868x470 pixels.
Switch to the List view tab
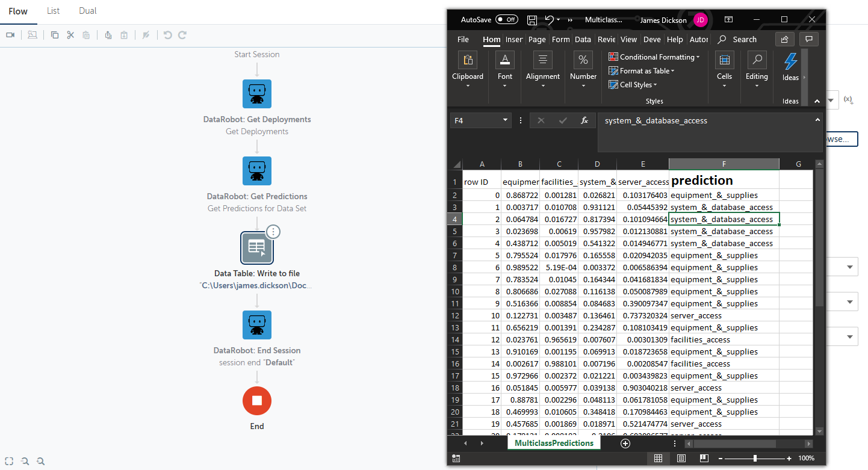click(54, 11)
